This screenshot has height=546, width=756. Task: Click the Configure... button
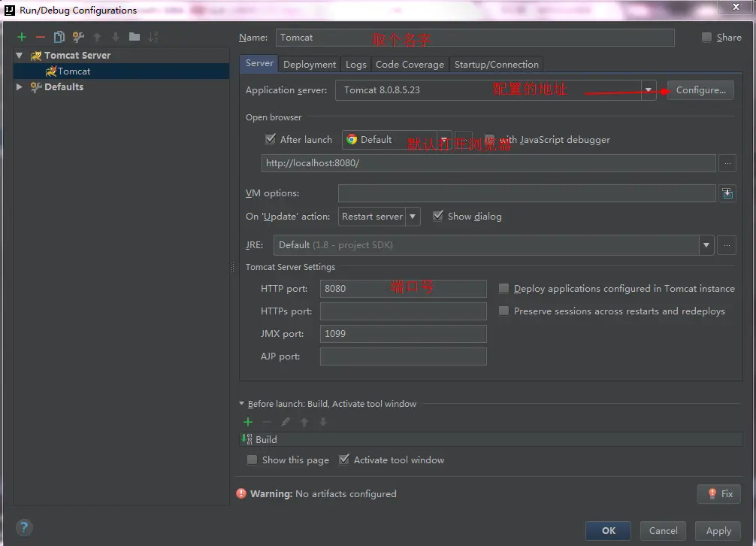coord(700,90)
